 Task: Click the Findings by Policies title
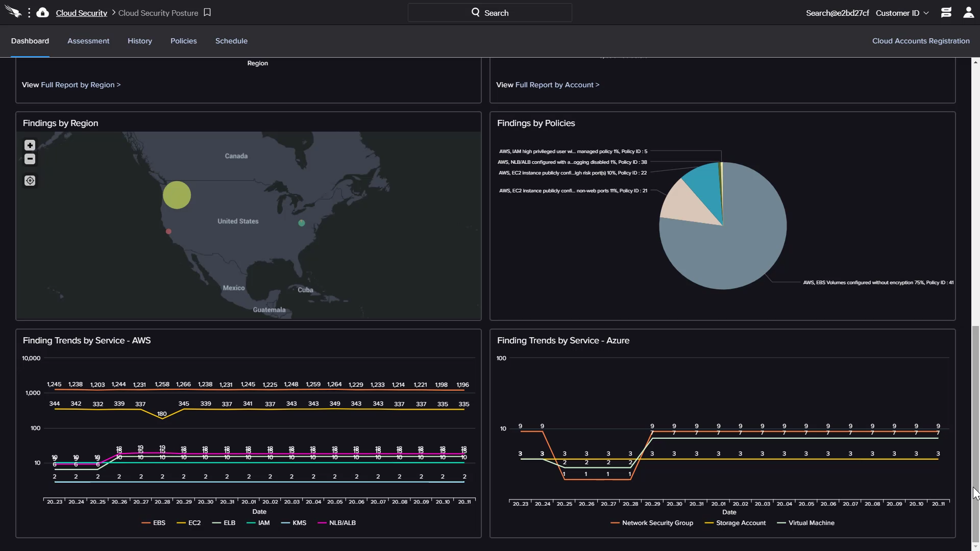536,123
